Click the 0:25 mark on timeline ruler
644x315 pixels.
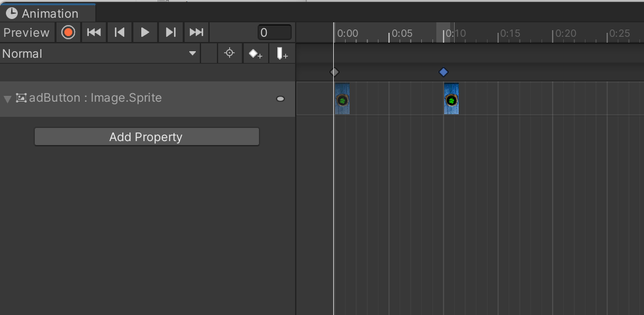[619, 33]
